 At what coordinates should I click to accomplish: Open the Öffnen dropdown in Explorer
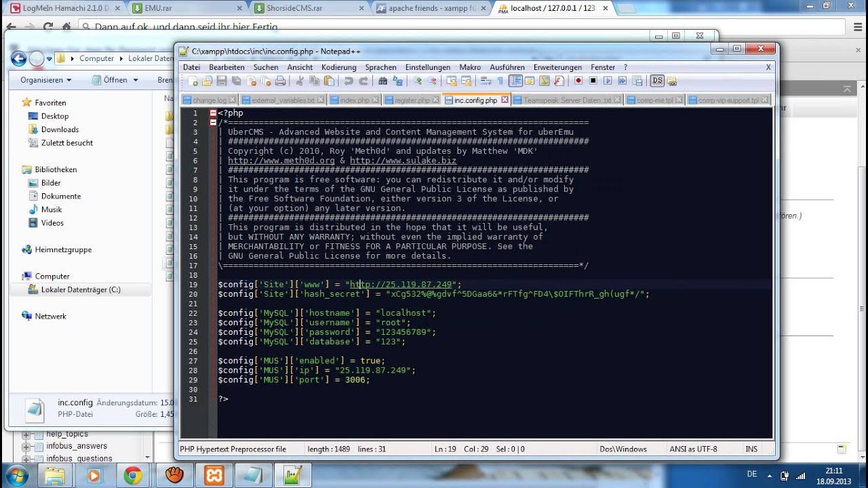click(115, 80)
